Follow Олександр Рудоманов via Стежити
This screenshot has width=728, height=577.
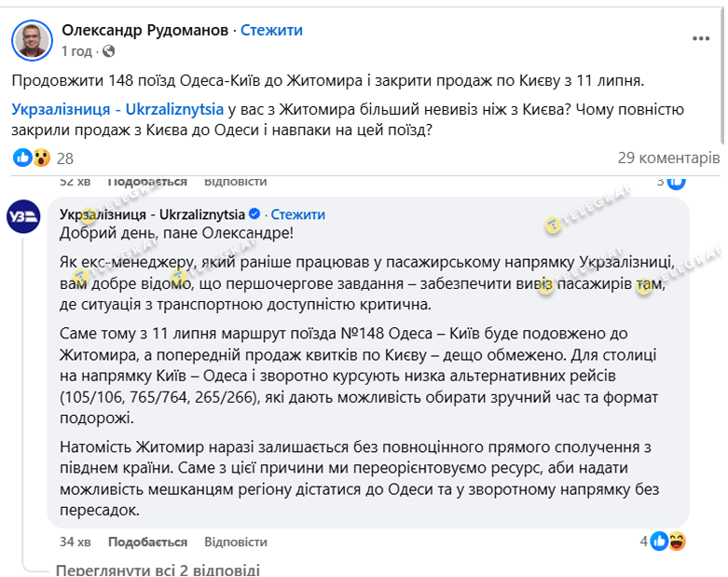pyautogui.click(x=271, y=30)
